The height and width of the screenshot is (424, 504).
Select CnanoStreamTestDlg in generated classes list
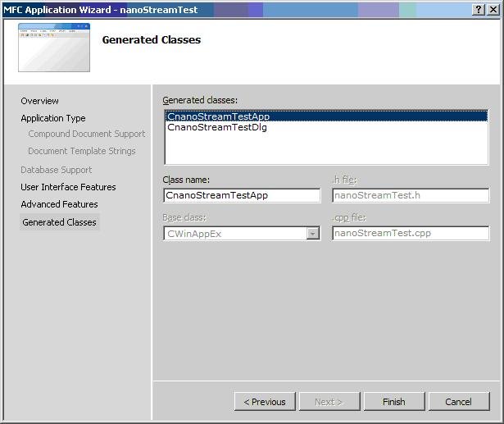(217, 127)
